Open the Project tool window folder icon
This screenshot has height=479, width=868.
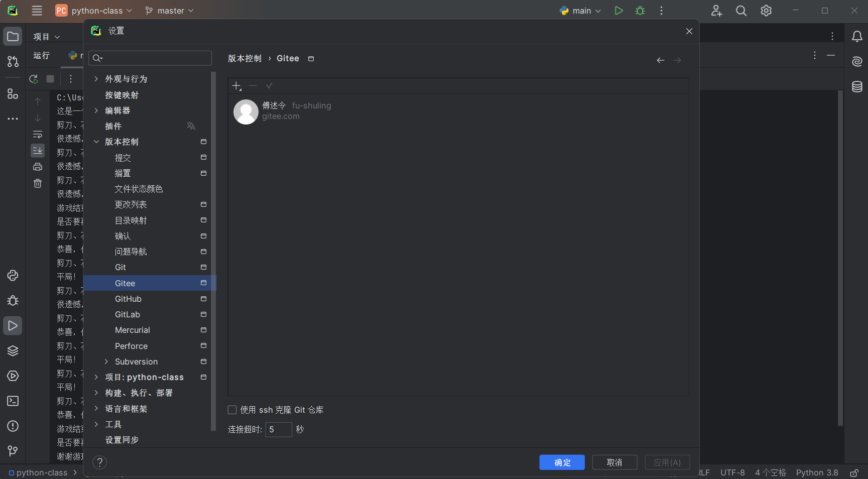[13, 37]
